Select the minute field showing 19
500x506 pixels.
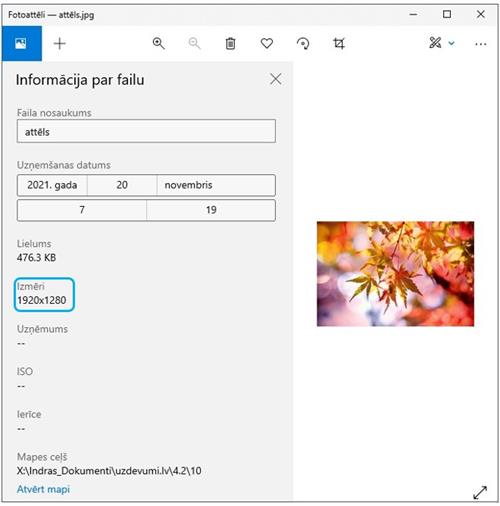[211, 210]
